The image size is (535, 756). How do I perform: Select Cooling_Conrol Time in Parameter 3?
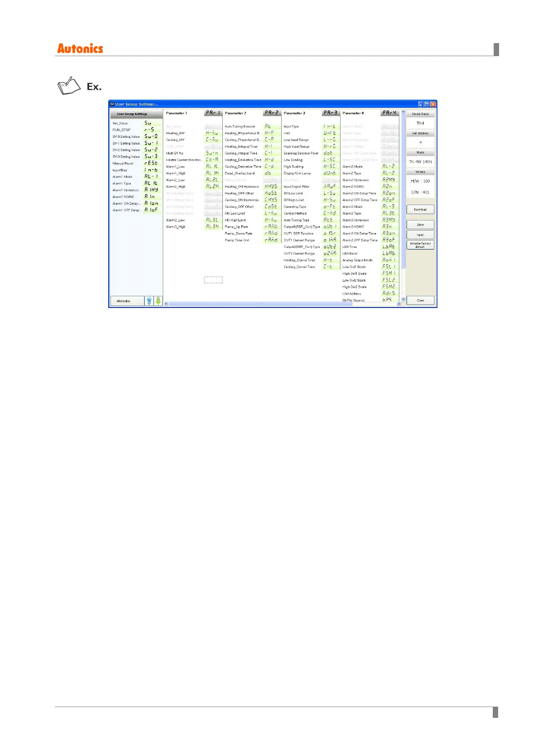click(311, 267)
